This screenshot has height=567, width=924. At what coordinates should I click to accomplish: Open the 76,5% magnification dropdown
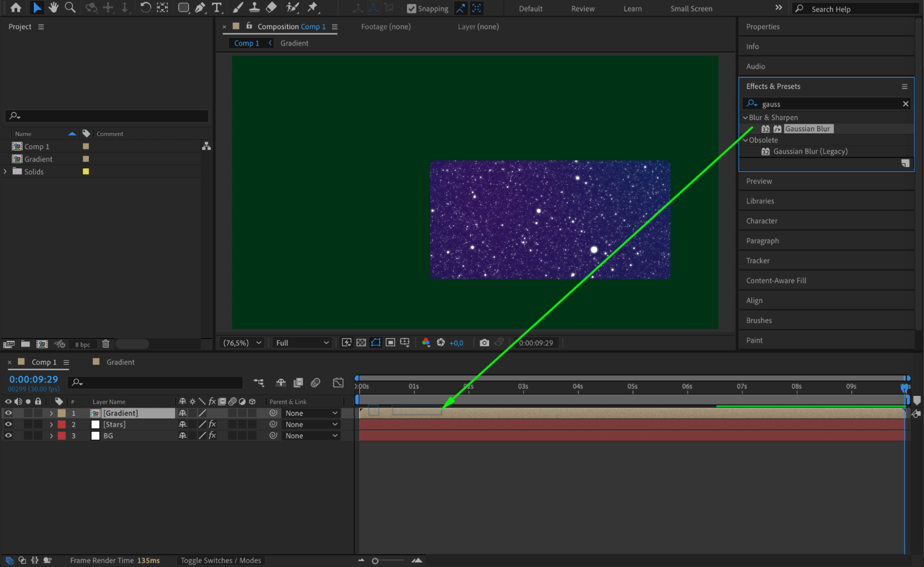[x=242, y=343]
